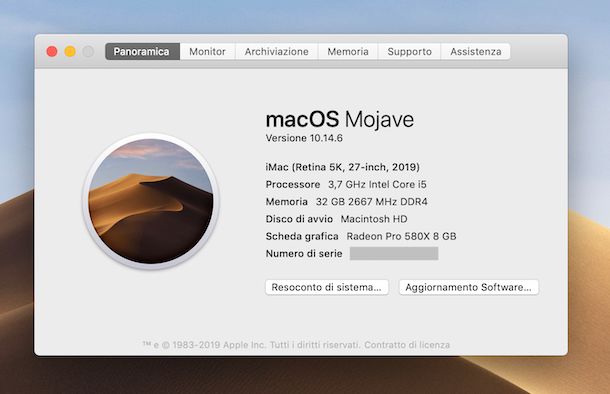Go to the Assistenza tab
The width and height of the screenshot is (610, 394).
point(475,51)
